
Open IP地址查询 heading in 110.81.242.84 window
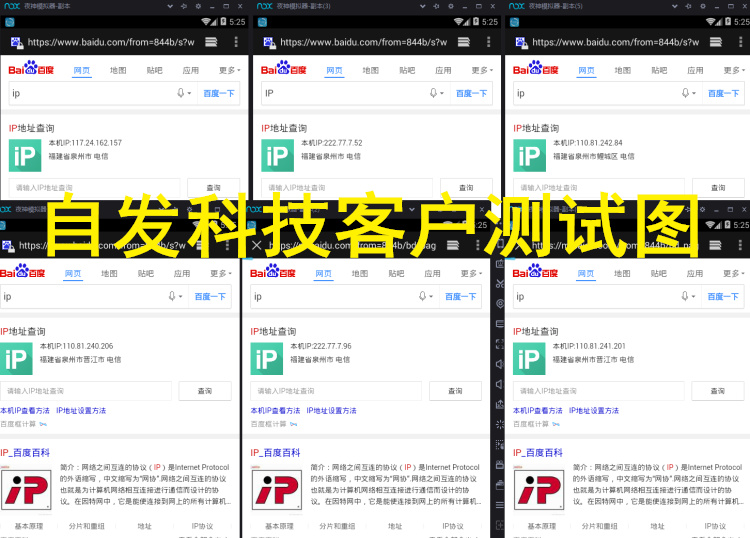click(x=536, y=128)
